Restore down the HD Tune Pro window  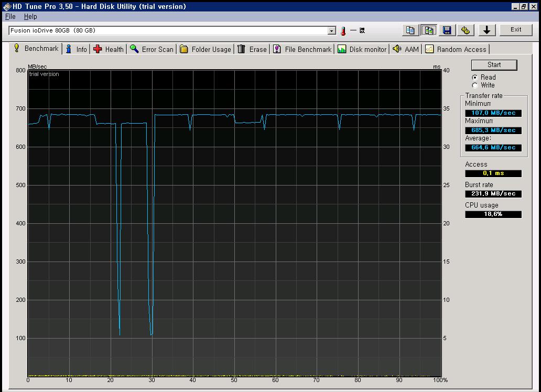point(524,7)
